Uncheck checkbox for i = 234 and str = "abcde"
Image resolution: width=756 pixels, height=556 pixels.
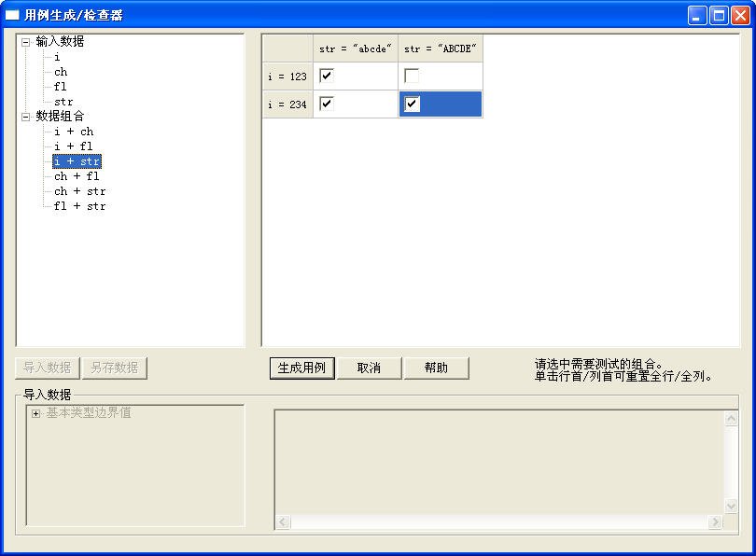327,104
